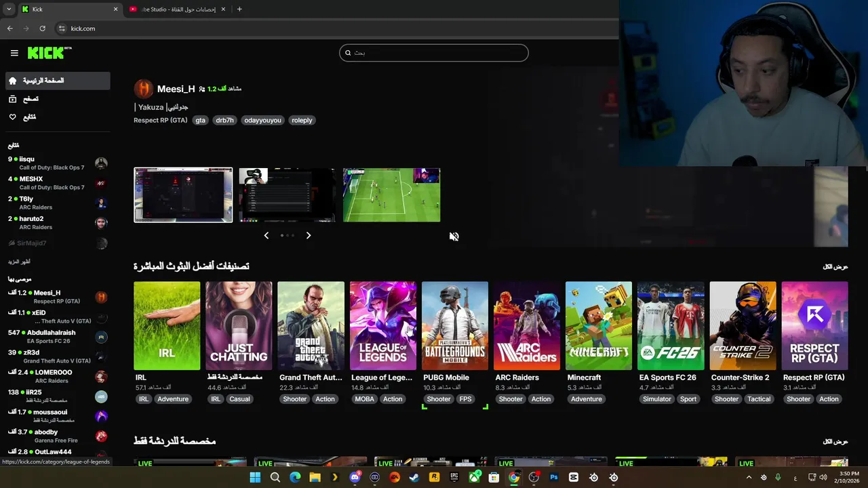Select the first highlighted carousel thumbnail

[x=183, y=195]
